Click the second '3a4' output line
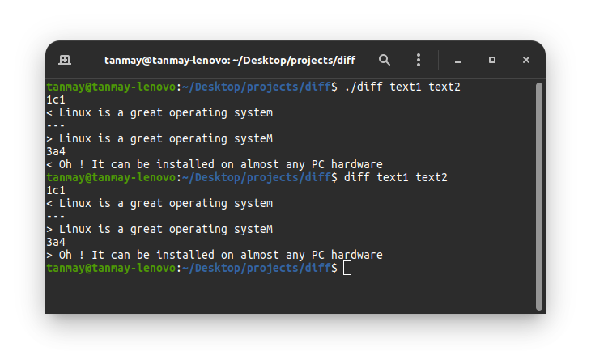Screen dimensions: 591x364 (x=56, y=242)
